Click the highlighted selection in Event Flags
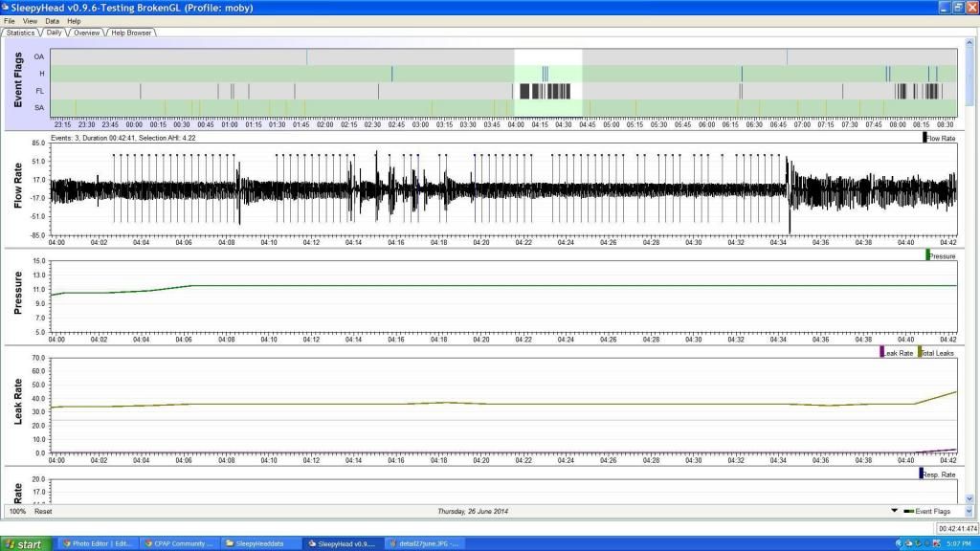980x551 pixels. point(548,82)
